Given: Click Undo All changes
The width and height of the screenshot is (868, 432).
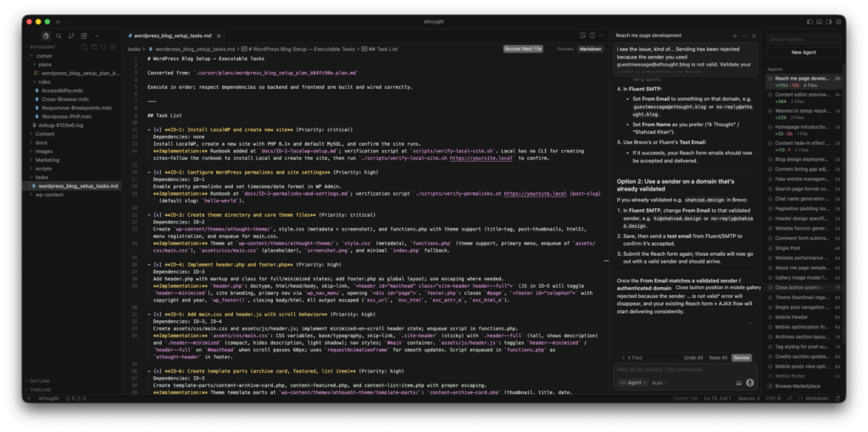Looking at the screenshot, I should point(693,357).
